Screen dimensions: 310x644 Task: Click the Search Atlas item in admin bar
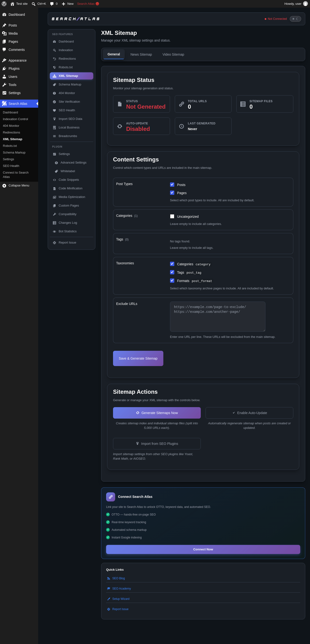pyautogui.click(x=88, y=4)
